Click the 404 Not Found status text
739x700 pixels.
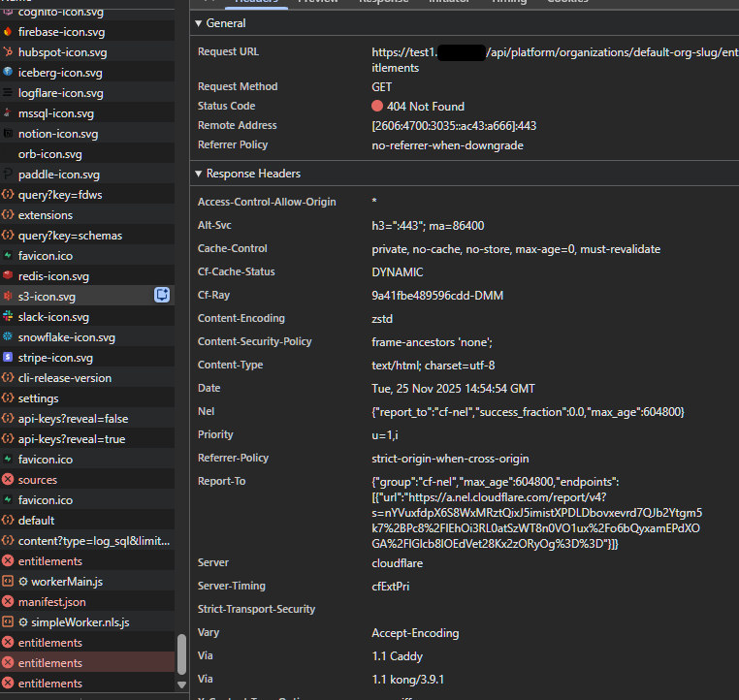click(x=426, y=107)
